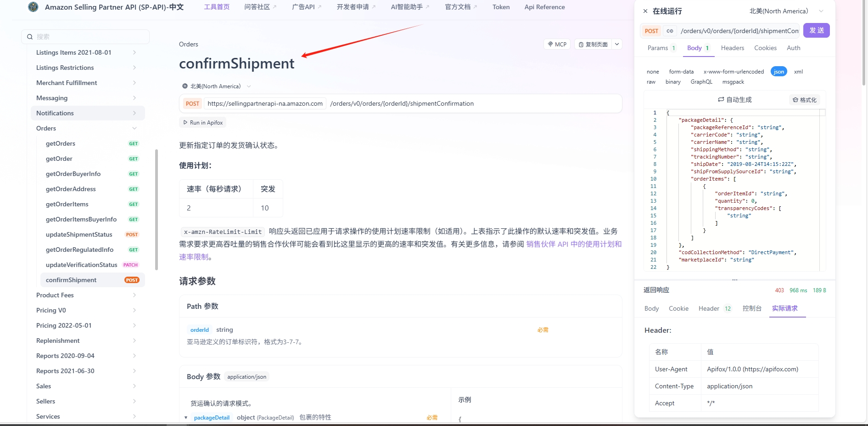Click the auto-generate 自动生成 icon
The image size is (868, 426).
pos(721,100)
